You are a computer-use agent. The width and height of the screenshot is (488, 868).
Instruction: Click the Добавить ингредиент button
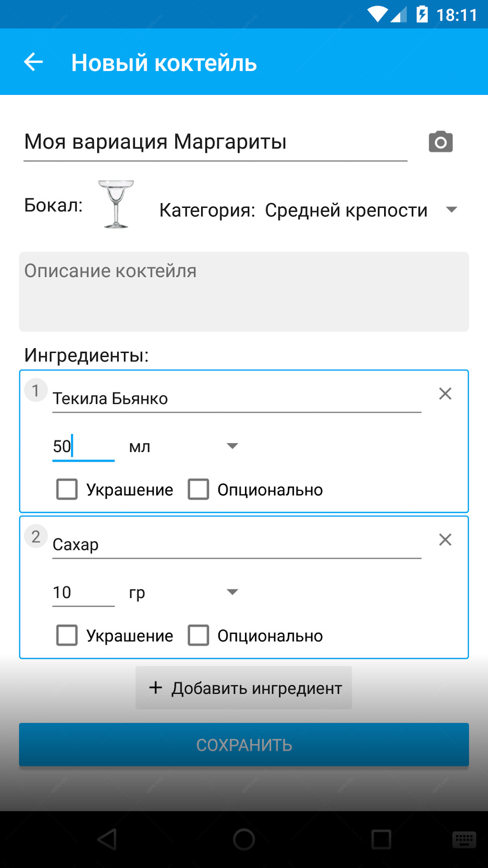tap(244, 688)
